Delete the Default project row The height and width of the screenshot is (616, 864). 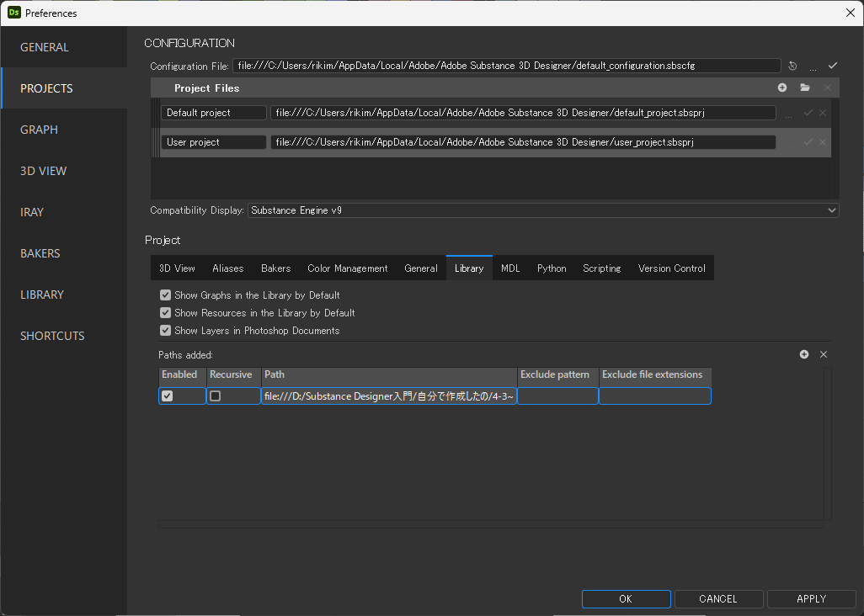coord(823,112)
